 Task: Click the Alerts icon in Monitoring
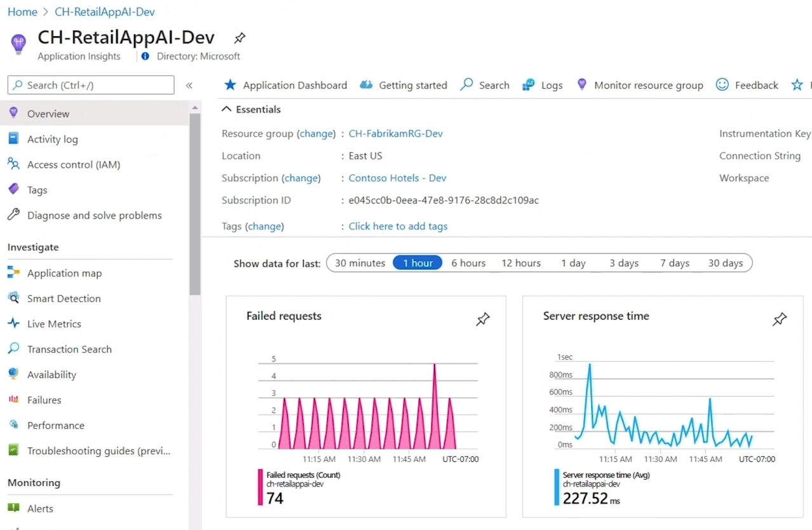pyautogui.click(x=13, y=508)
